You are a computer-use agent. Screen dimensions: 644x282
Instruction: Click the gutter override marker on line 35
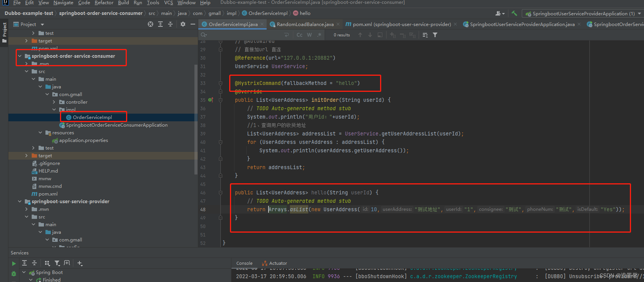pos(210,100)
